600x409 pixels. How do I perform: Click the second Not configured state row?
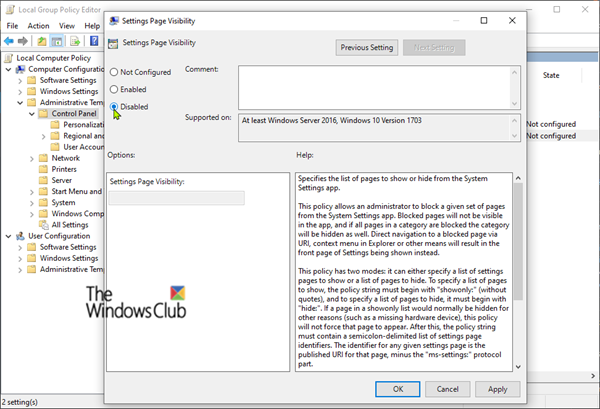point(551,136)
